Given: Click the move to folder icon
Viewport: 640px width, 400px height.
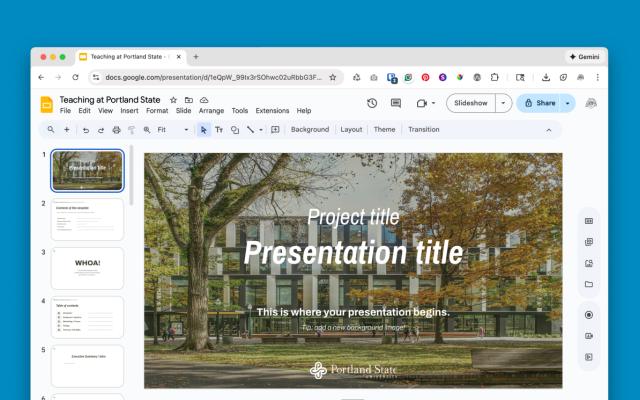Looking at the screenshot, I should click(x=189, y=100).
